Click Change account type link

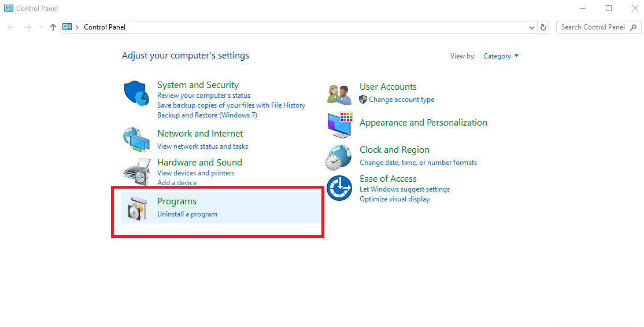(x=401, y=100)
